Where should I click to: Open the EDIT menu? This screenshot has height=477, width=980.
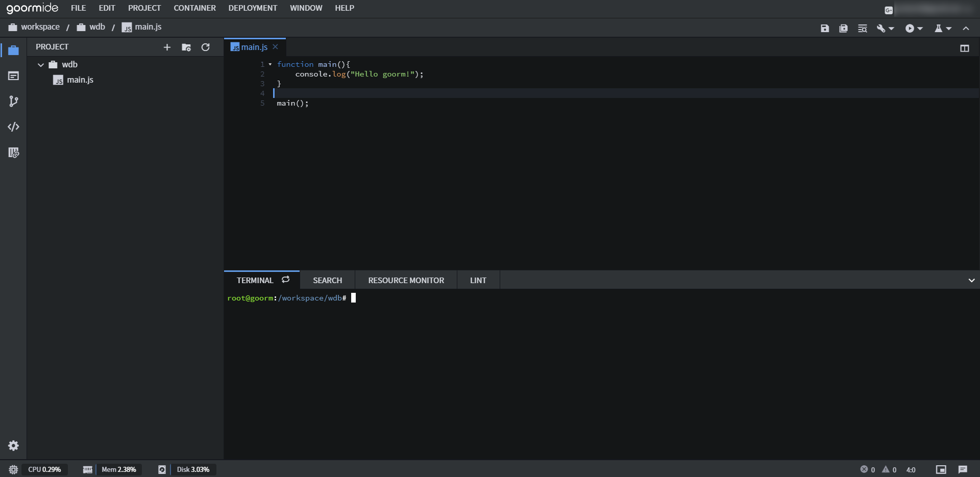click(107, 8)
